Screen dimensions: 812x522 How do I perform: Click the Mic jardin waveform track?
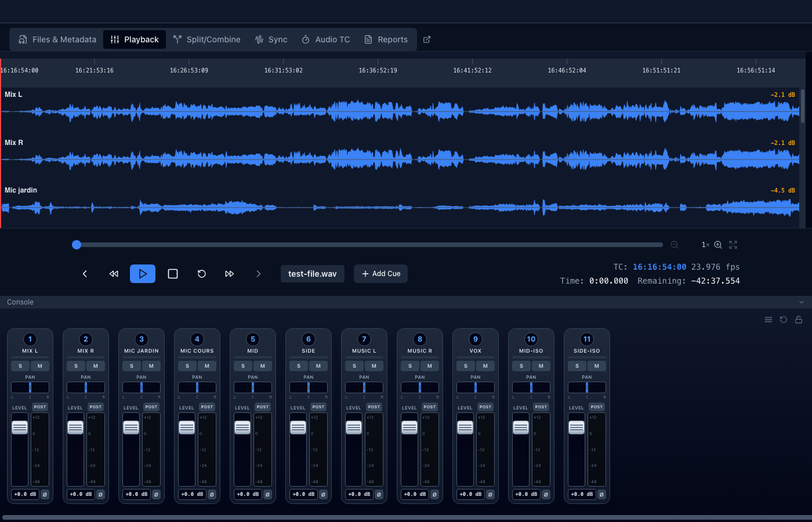pyautogui.click(x=400, y=206)
